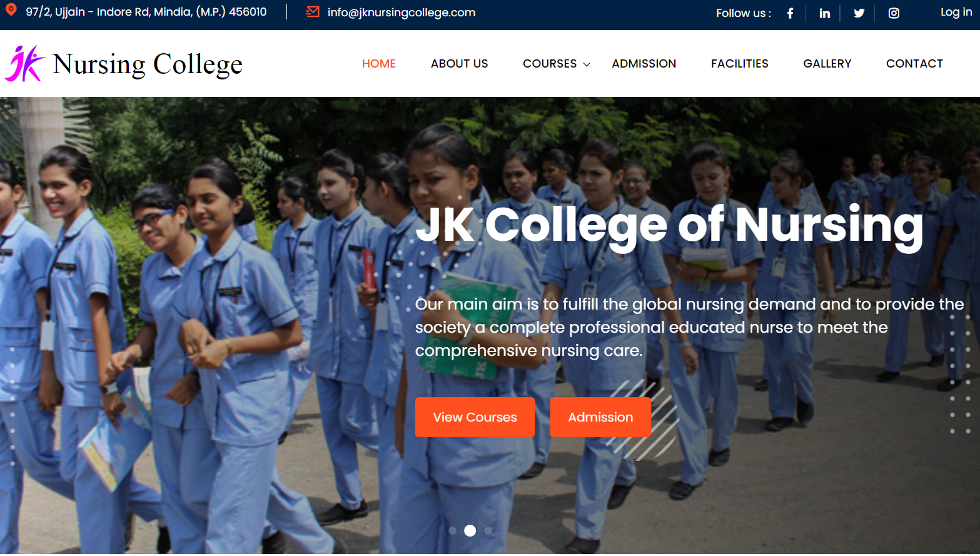
Task: Click the orange Admission button
Action: (600, 417)
